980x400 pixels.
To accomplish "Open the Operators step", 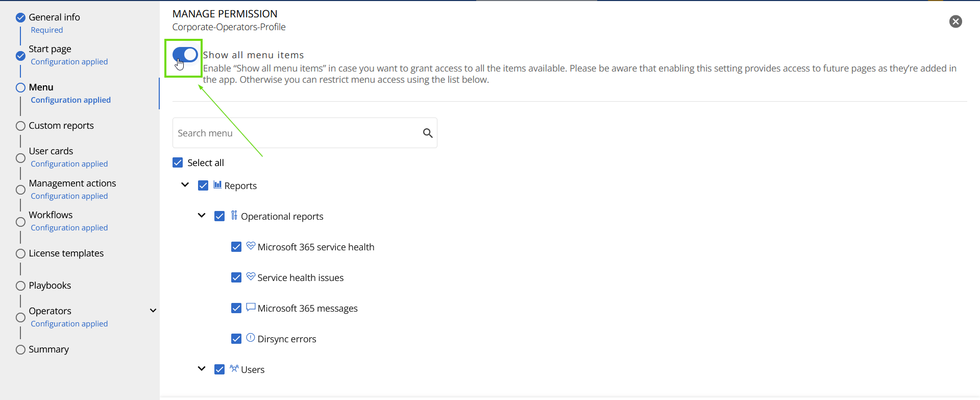I will click(50, 311).
